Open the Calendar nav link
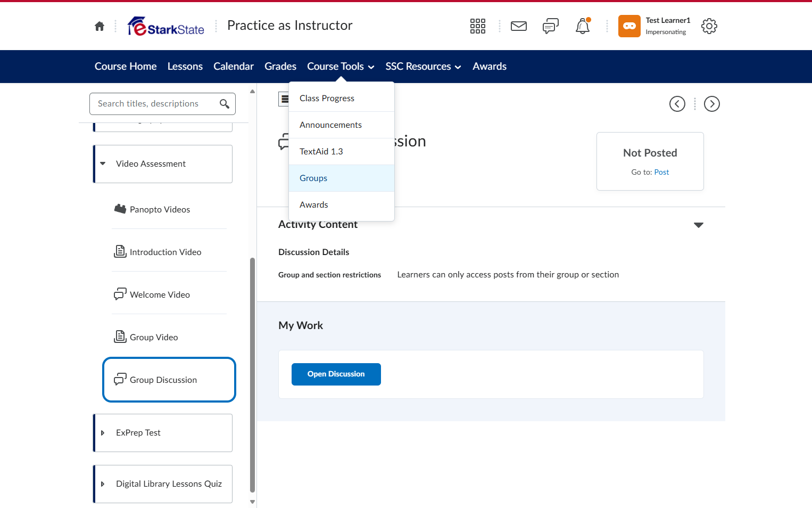The image size is (812, 508). 234,67
